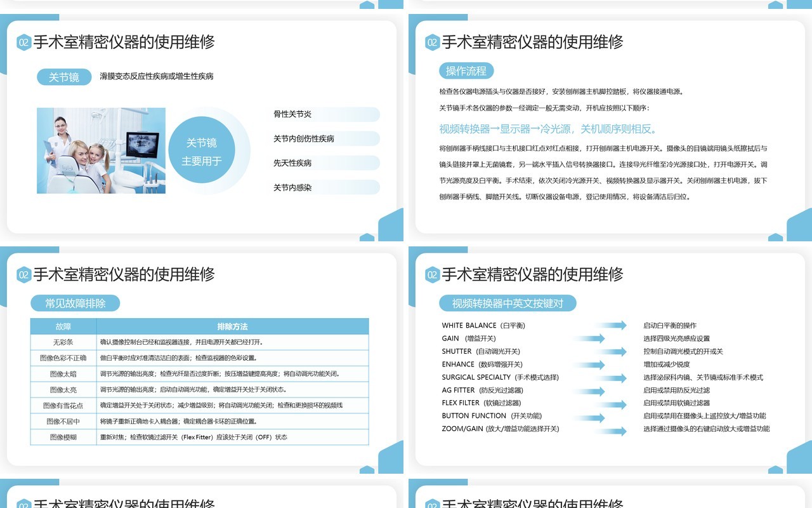
Task: Click the 图像太亮 table cell
Action: coord(63,390)
